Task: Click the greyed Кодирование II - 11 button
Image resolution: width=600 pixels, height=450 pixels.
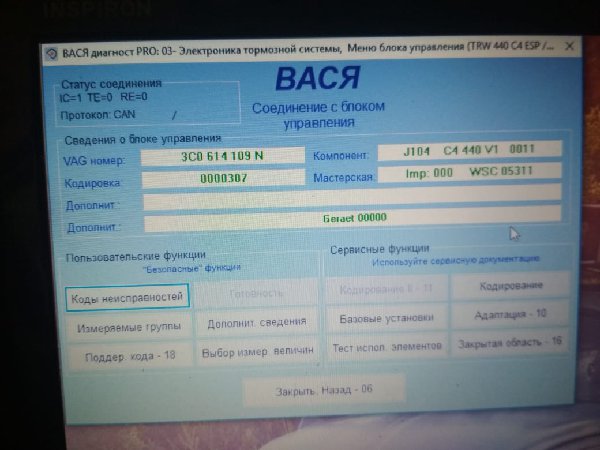Action: (x=386, y=289)
